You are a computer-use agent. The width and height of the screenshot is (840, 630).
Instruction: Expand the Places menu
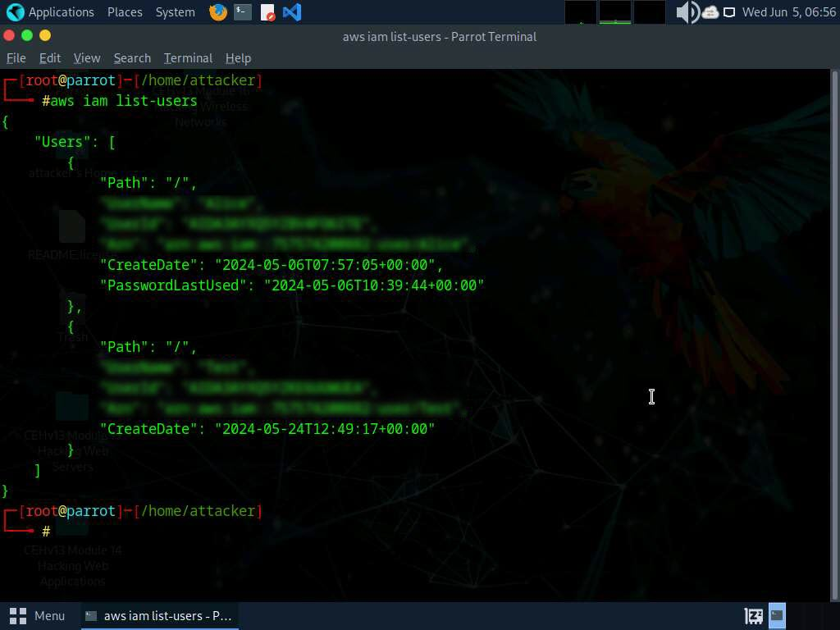(x=125, y=12)
